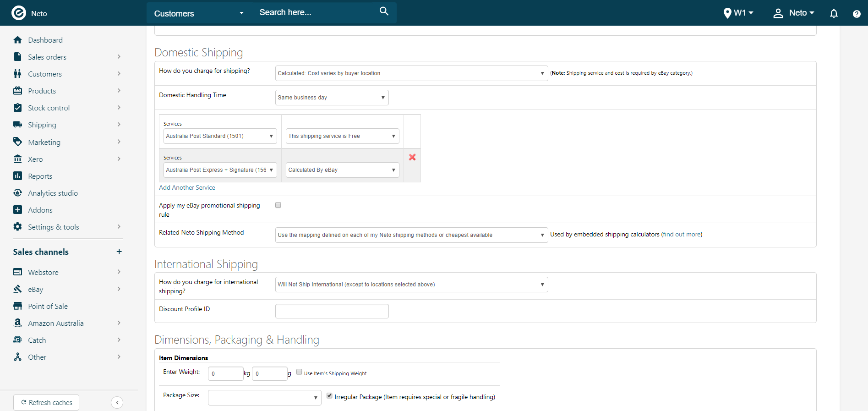Click the Customers people icon
868x411 pixels.
coord(18,74)
